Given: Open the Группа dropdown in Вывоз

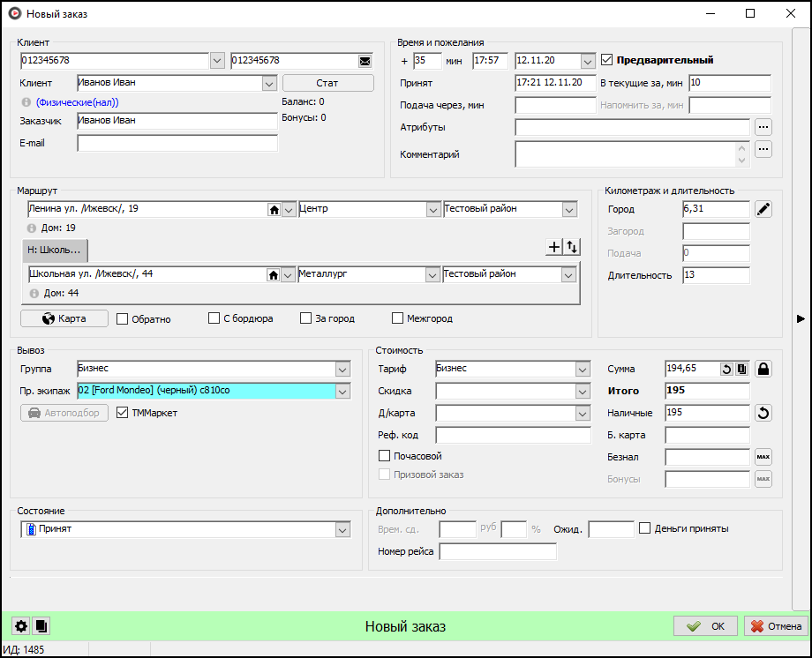Looking at the screenshot, I should (342, 369).
